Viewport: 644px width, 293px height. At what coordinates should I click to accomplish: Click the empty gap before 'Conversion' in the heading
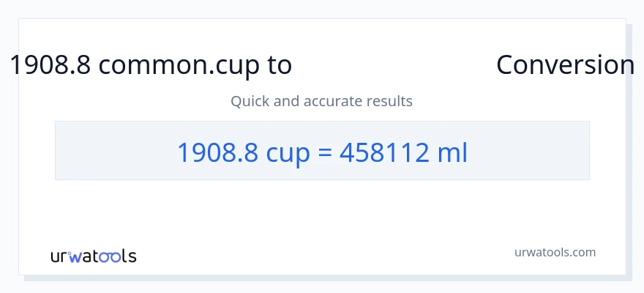(394, 65)
